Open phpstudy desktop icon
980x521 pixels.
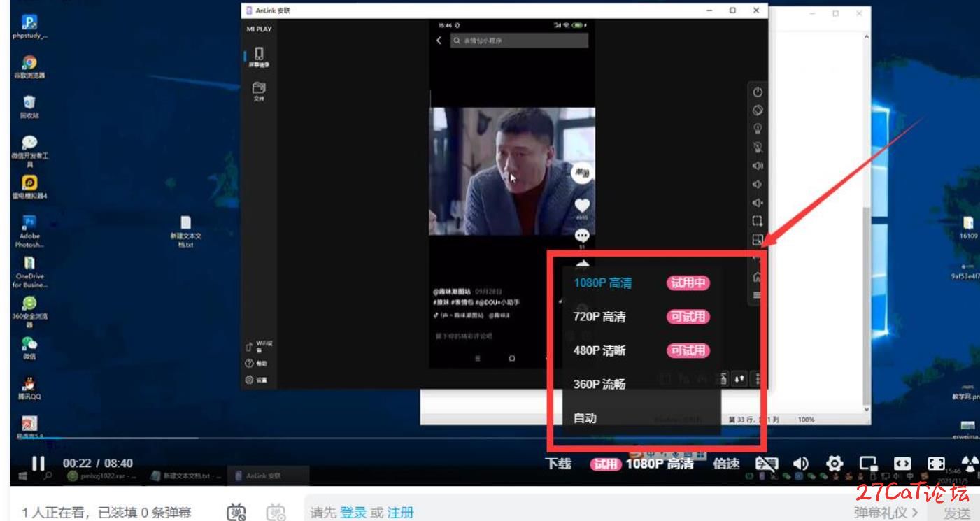(x=30, y=28)
